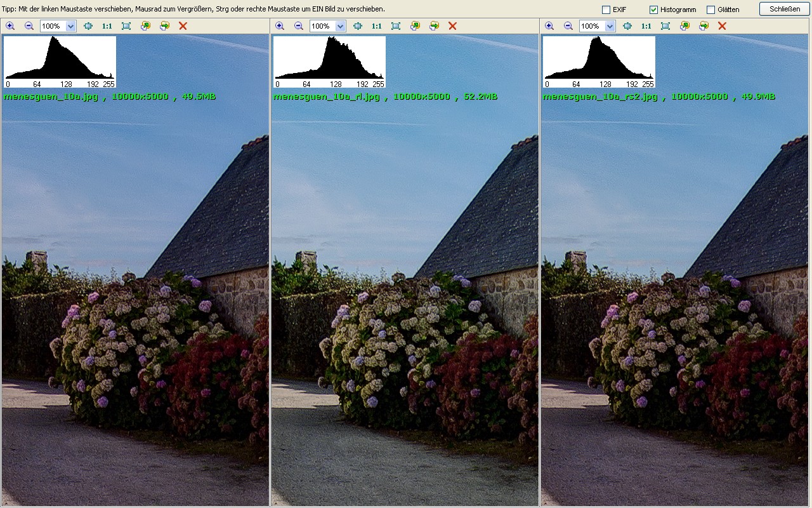Click the copy-to-folder icon in left panel
The width and height of the screenshot is (812, 508).
[x=145, y=26]
